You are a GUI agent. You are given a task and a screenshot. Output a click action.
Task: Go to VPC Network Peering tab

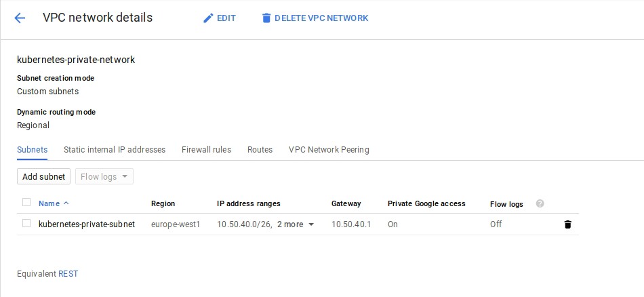(329, 150)
